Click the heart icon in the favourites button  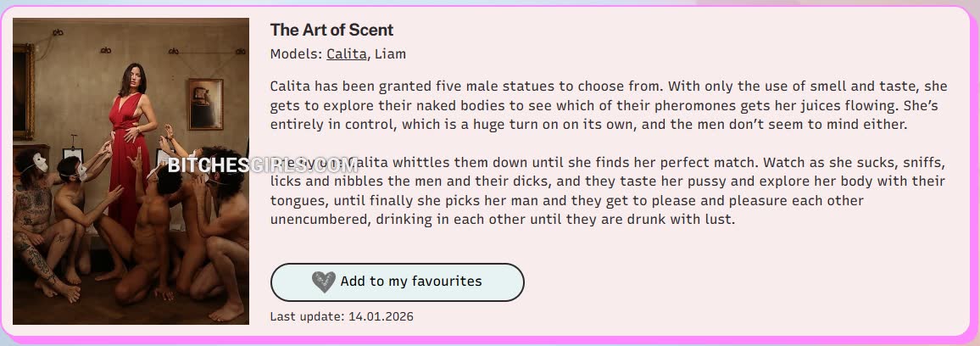(323, 282)
